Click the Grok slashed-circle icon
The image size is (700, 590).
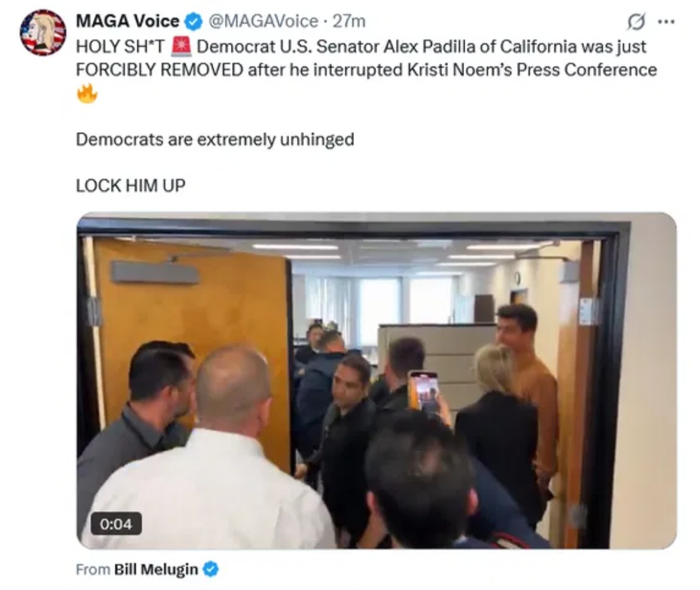point(636,21)
